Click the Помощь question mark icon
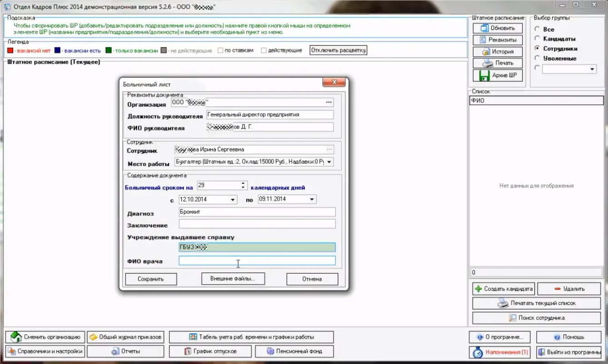The height and width of the screenshot is (364, 608). (557, 337)
